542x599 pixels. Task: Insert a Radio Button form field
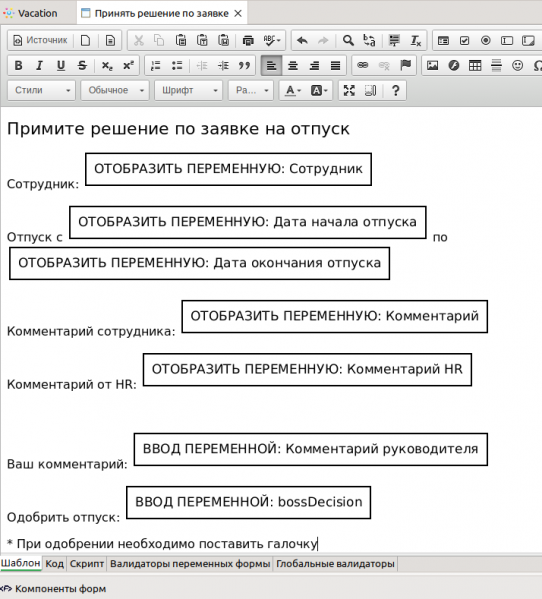tap(486, 40)
